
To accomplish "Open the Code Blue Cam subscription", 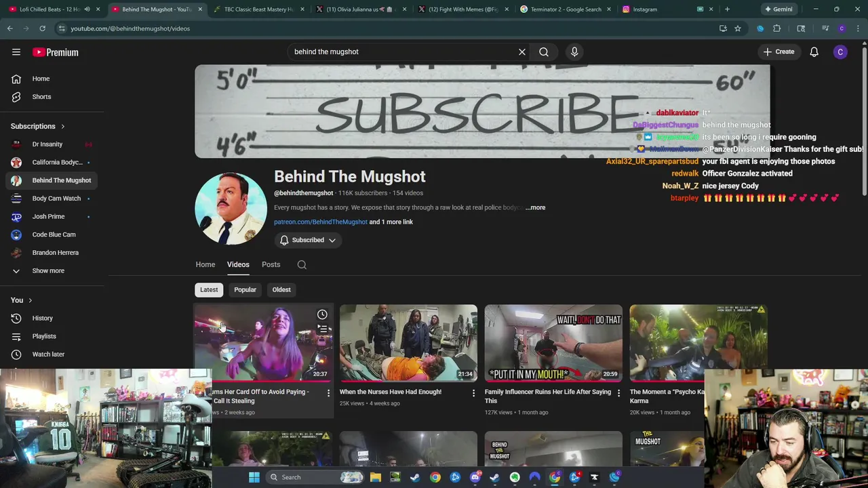I will coord(53,235).
